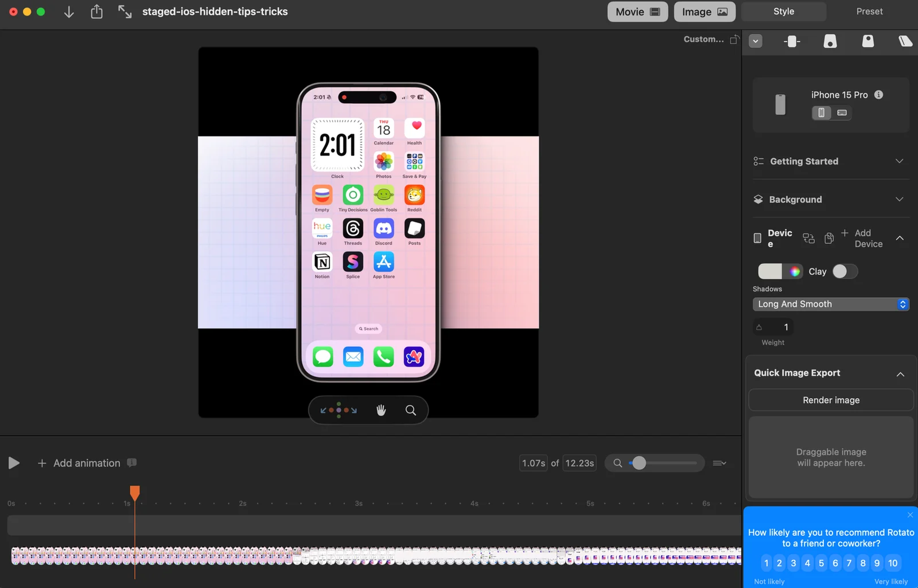Select the magnifier zoom tool under preview
Viewport: 918px width, 588px height.
tap(411, 410)
